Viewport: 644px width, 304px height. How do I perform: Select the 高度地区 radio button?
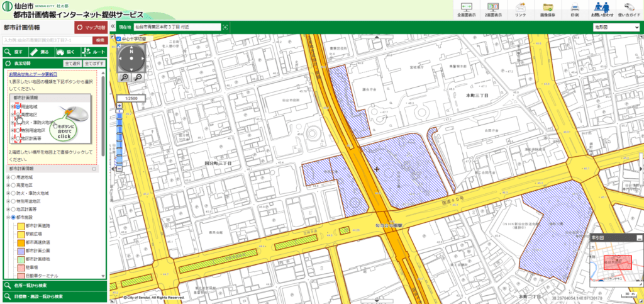[13, 186]
